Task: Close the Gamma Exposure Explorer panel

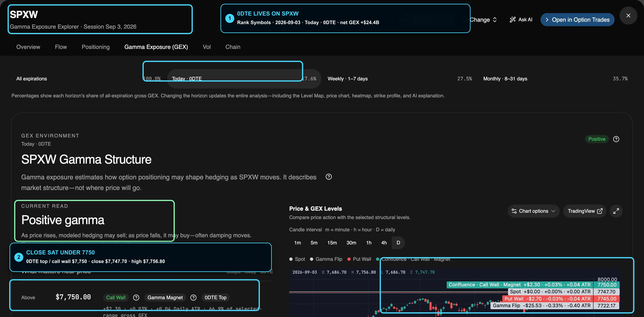Action: pyautogui.click(x=628, y=16)
